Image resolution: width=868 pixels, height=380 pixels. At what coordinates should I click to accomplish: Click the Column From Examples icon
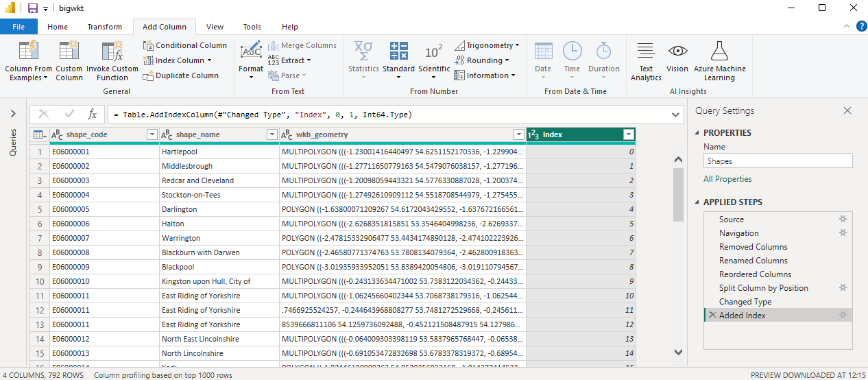coord(28,51)
